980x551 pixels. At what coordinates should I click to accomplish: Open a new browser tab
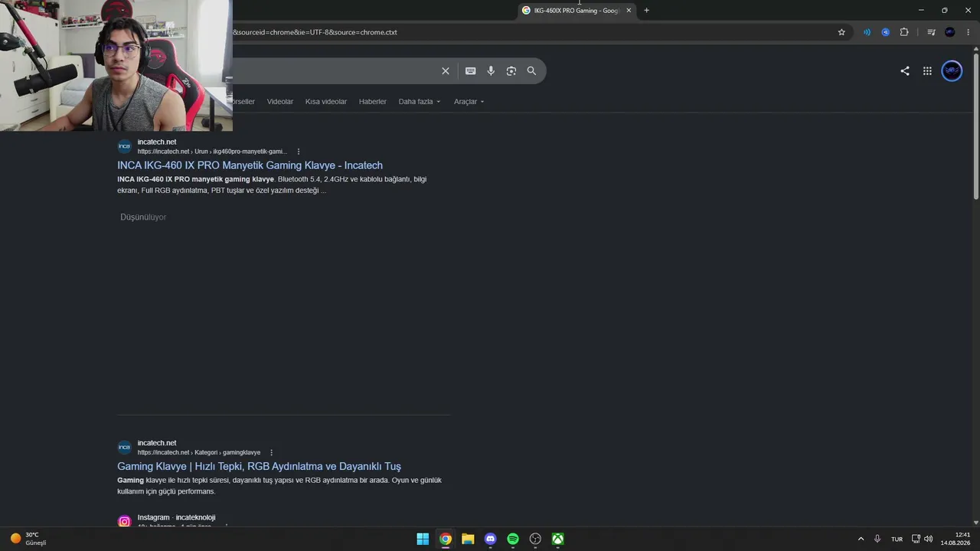(646, 11)
